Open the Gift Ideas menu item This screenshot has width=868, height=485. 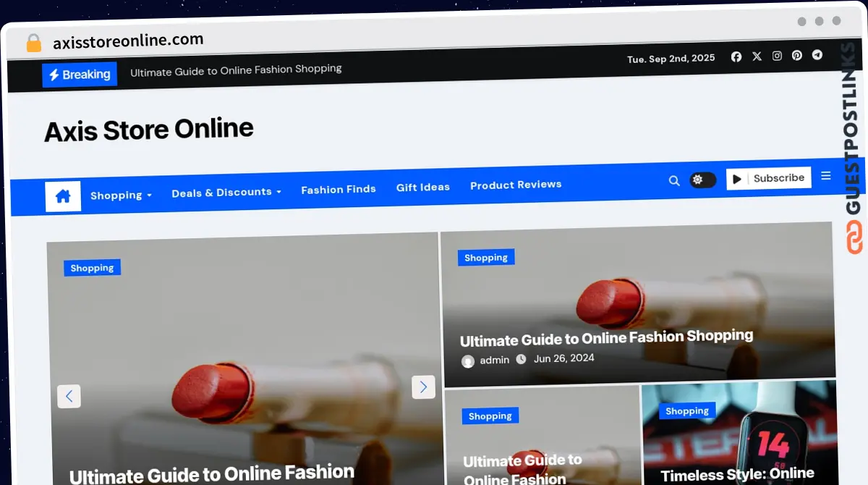(423, 187)
